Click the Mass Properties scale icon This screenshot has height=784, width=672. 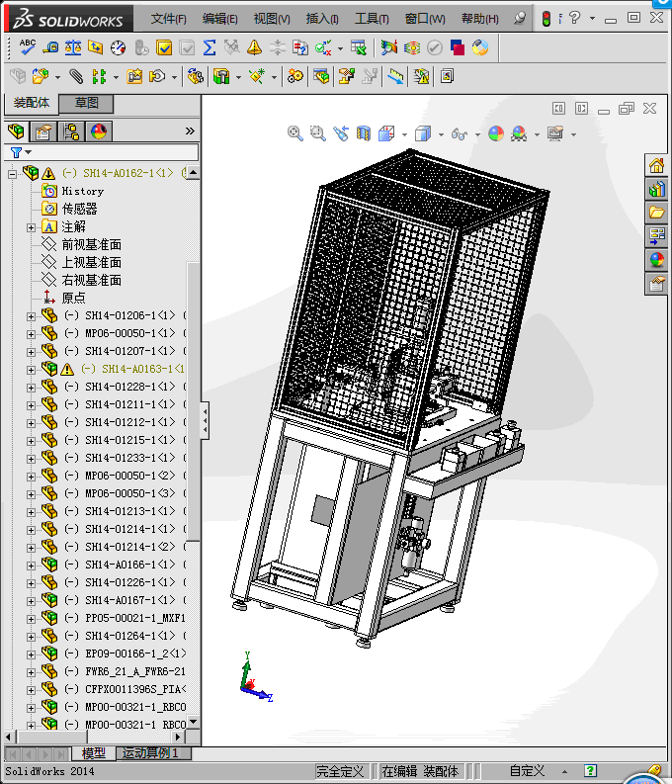tap(72, 46)
